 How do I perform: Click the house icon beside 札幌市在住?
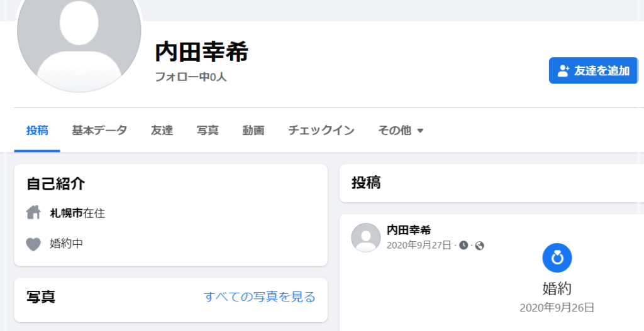(x=33, y=212)
